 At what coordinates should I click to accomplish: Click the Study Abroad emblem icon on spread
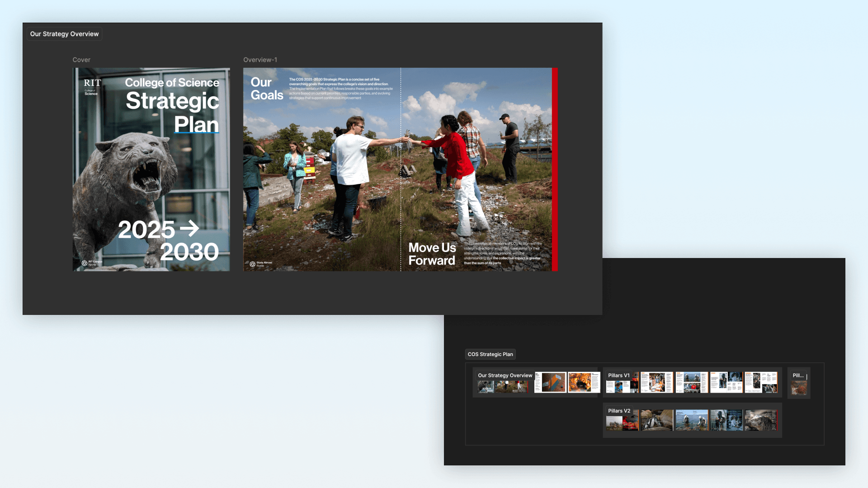tap(253, 264)
